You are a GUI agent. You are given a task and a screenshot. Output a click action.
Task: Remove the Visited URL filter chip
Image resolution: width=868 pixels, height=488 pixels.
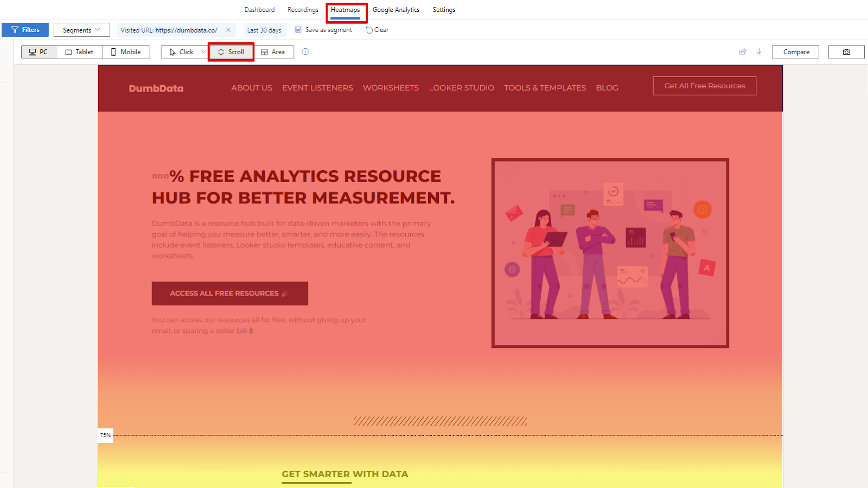pyautogui.click(x=228, y=30)
